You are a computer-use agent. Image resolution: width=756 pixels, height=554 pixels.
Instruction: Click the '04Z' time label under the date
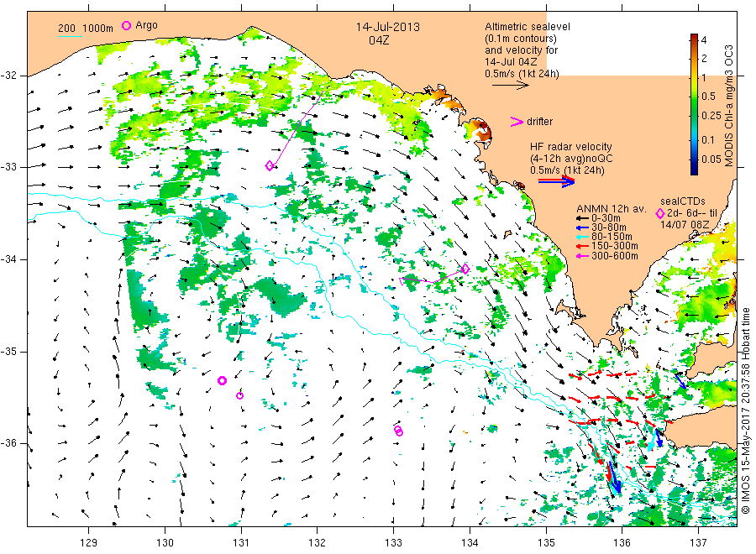pyautogui.click(x=379, y=40)
